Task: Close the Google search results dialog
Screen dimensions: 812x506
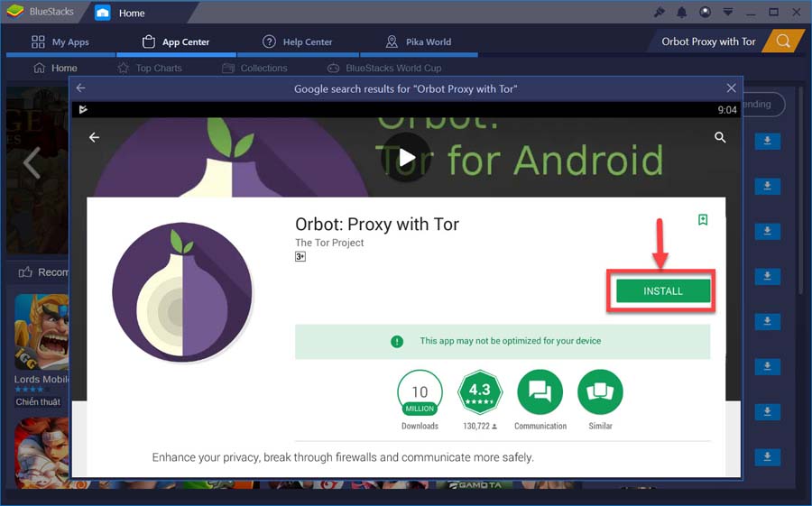Action: (731, 88)
